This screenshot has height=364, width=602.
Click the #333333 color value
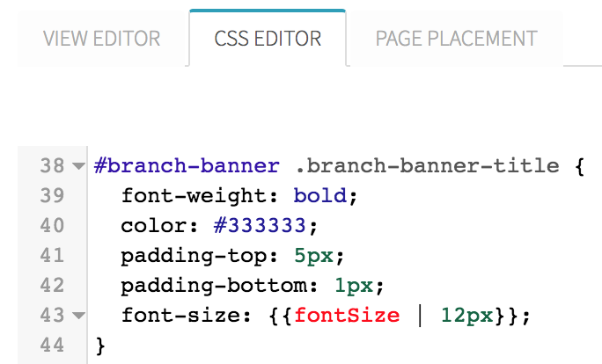click(x=260, y=226)
